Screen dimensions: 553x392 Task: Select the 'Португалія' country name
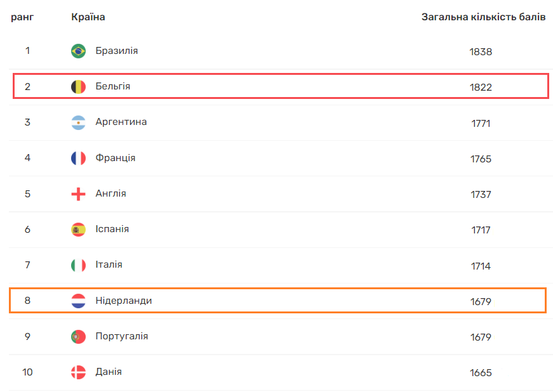tap(122, 336)
